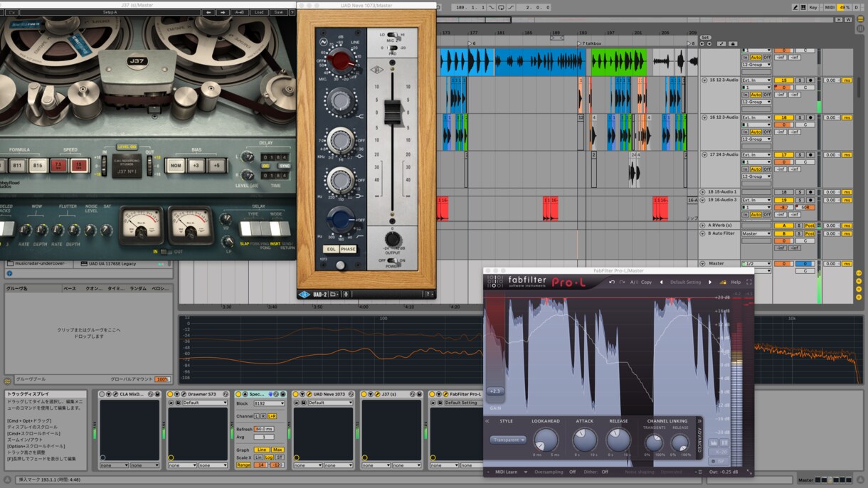This screenshot has height=488, width=868.
Task: Go to previous preset in FabFilter Pro-L
Action: (x=661, y=282)
